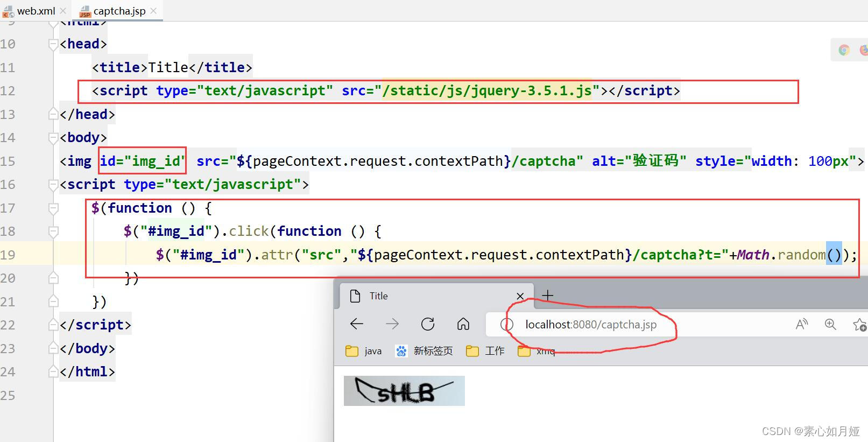Collapse the script tag fold on line 16

point(53,185)
